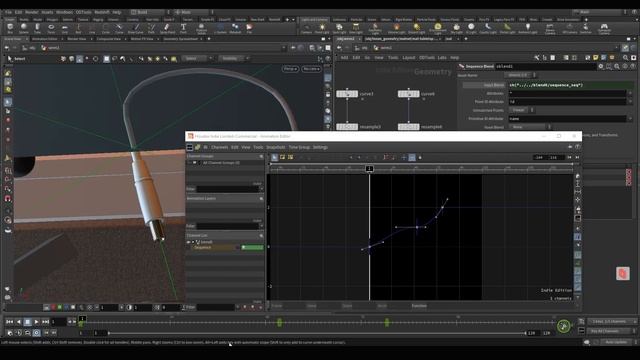Click the real time playback toggle circle icon
Viewport: 640px width, 360px height.
coord(36,333)
